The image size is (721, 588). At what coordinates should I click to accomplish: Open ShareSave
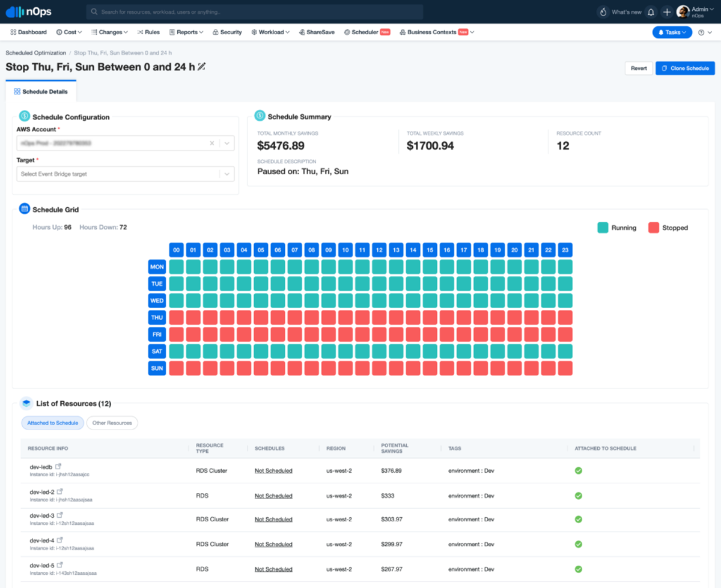tap(317, 32)
